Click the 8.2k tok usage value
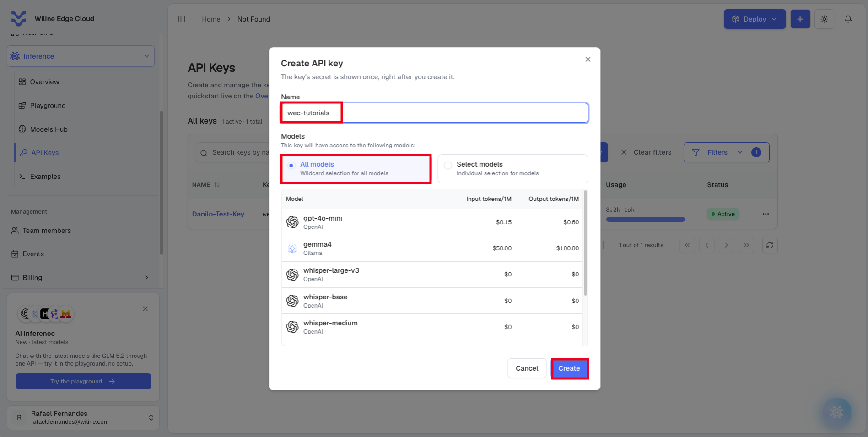The width and height of the screenshot is (868, 437). coord(620,210)
